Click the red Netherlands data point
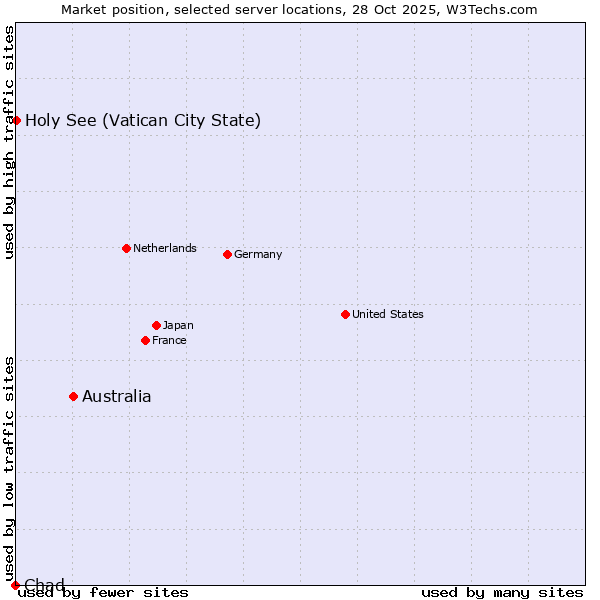This screenshot has height=600, width=600. pyautogui.click(x=126, y=248)
